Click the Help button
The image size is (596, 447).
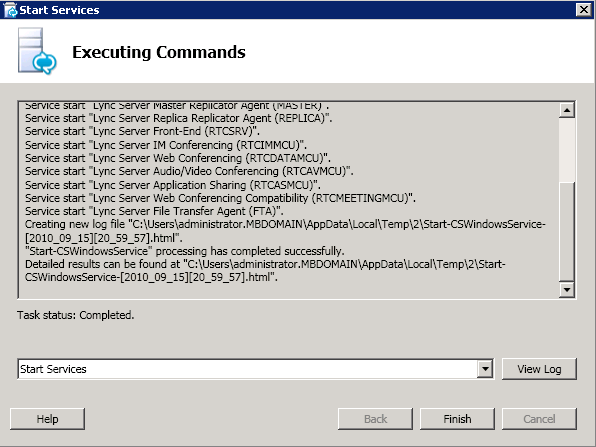point(48,419)
